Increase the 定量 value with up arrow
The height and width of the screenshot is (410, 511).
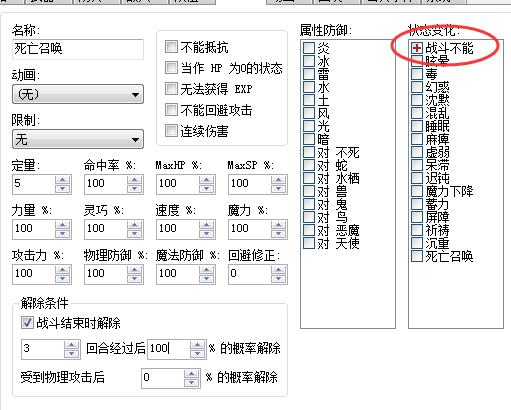63,180
